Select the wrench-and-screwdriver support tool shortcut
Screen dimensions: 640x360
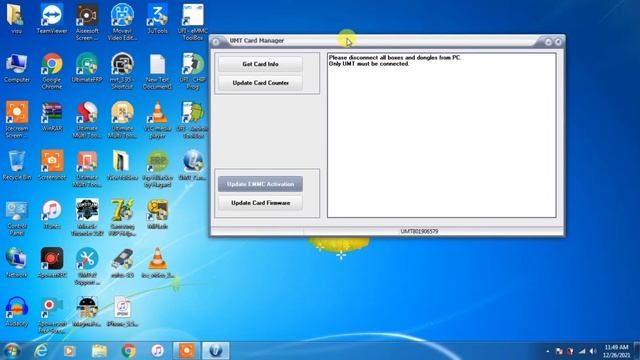tap(87, 267)
